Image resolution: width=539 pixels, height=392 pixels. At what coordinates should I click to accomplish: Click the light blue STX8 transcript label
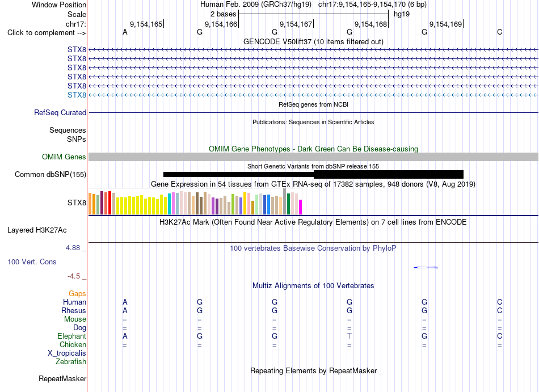[77, 95]
